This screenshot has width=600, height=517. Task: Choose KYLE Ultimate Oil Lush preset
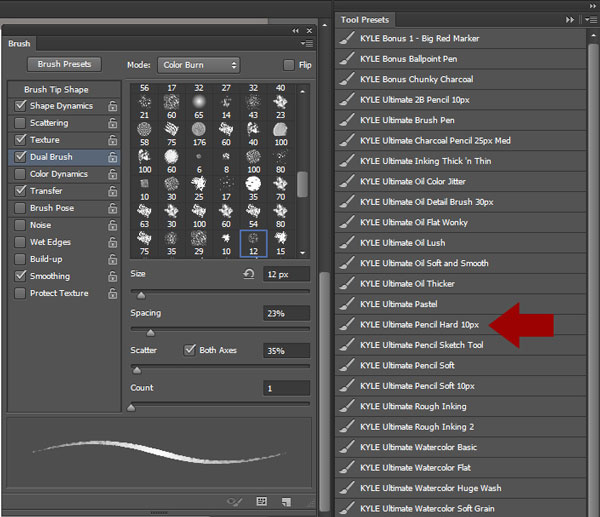461,243
